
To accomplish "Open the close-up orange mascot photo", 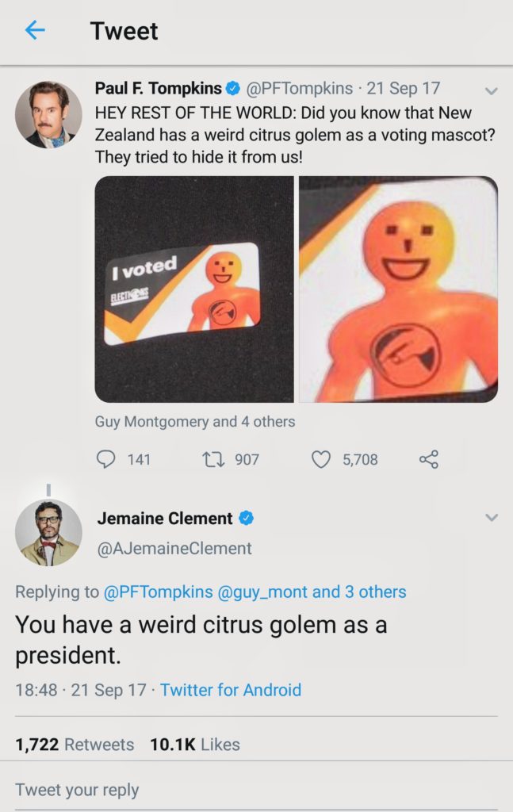I will pos(399,289).
